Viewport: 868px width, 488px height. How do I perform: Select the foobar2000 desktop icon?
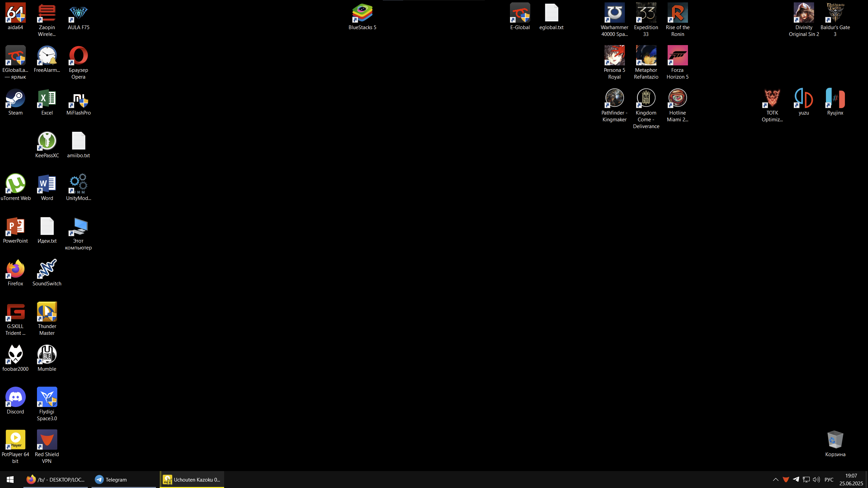tap(15, 354)
